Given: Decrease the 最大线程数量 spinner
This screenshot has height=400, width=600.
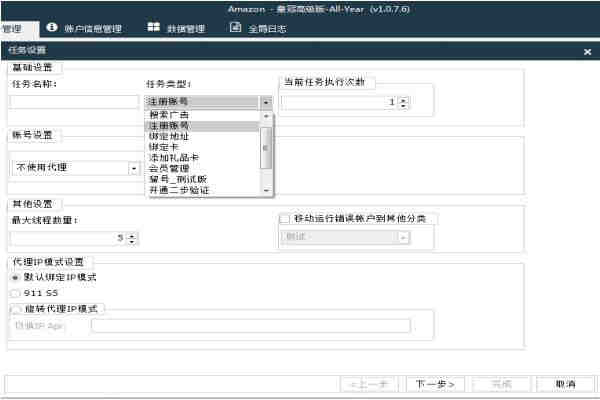Looking at the screenshot, I should [x=132, y=242].
